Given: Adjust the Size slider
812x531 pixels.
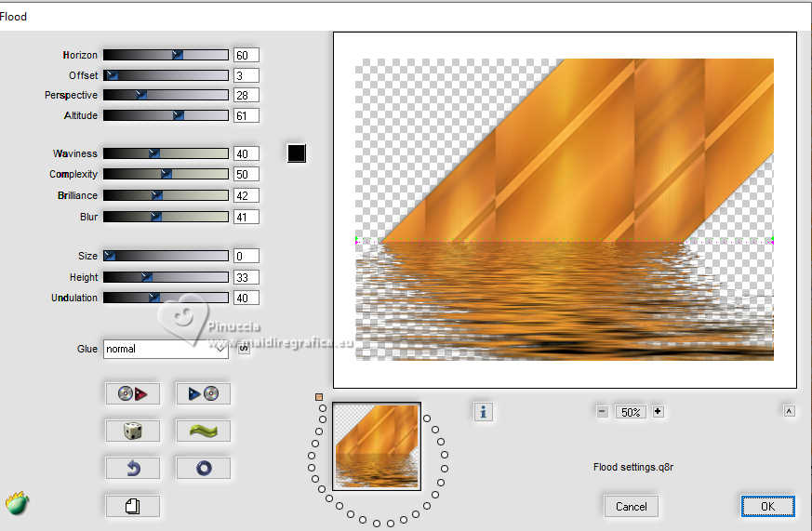Looking at the screenshot, I should (x=166, y=256).
